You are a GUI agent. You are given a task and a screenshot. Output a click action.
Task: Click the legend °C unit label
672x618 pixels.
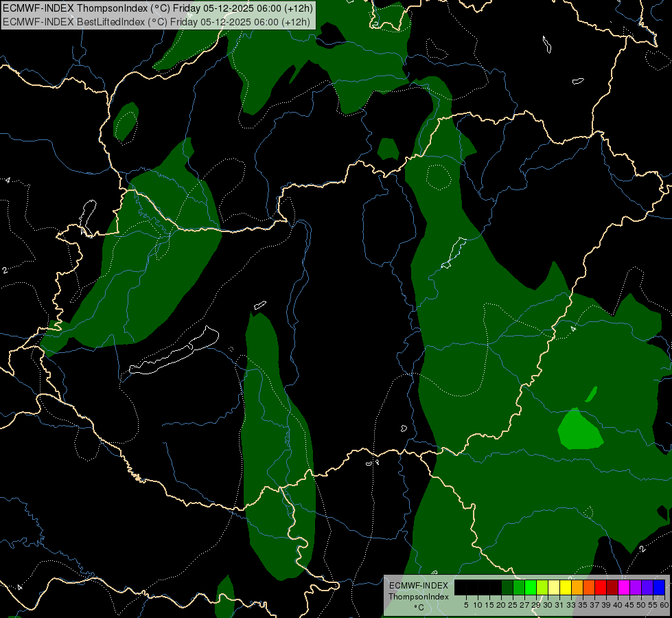(x=419, y=607)
